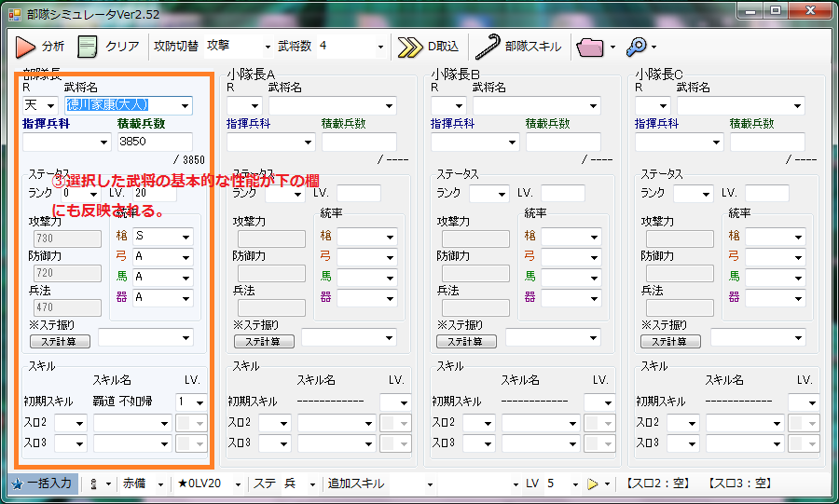Screen dimensions: 839x504
Task: Click the クリア toolbar label
Action: coord(122,47)
